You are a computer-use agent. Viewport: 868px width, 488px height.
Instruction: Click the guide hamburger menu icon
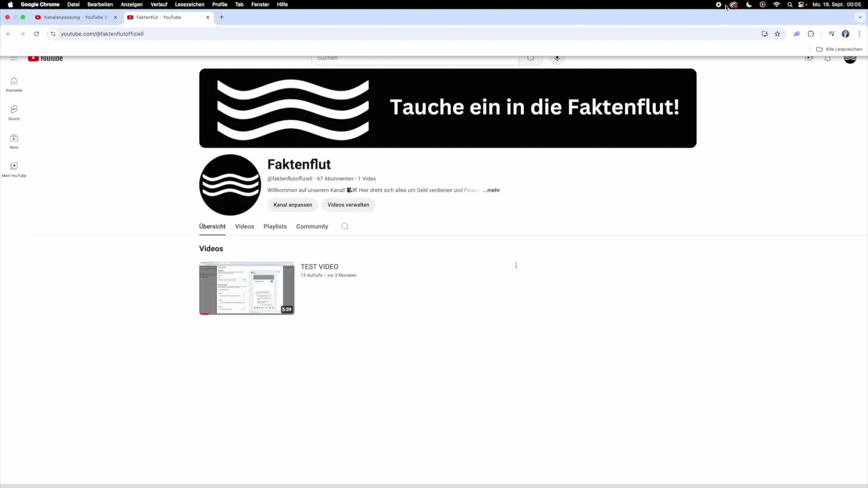[14, 58]
